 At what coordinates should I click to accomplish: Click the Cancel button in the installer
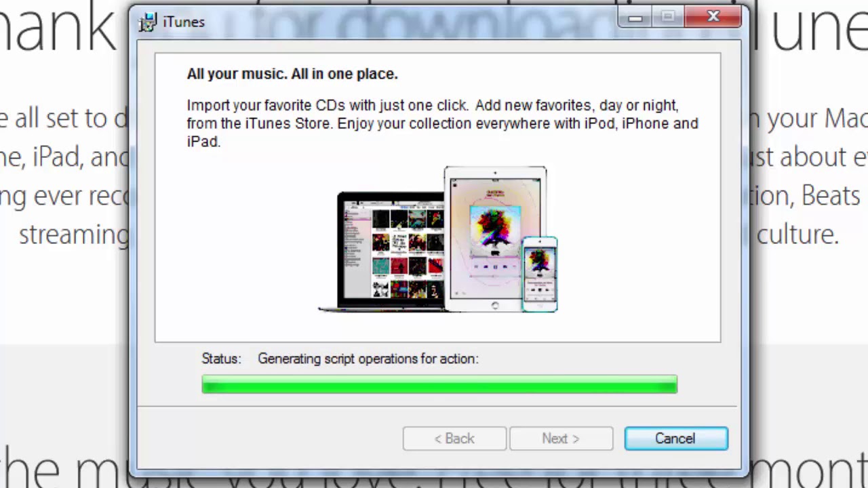(x=676, y=439)
